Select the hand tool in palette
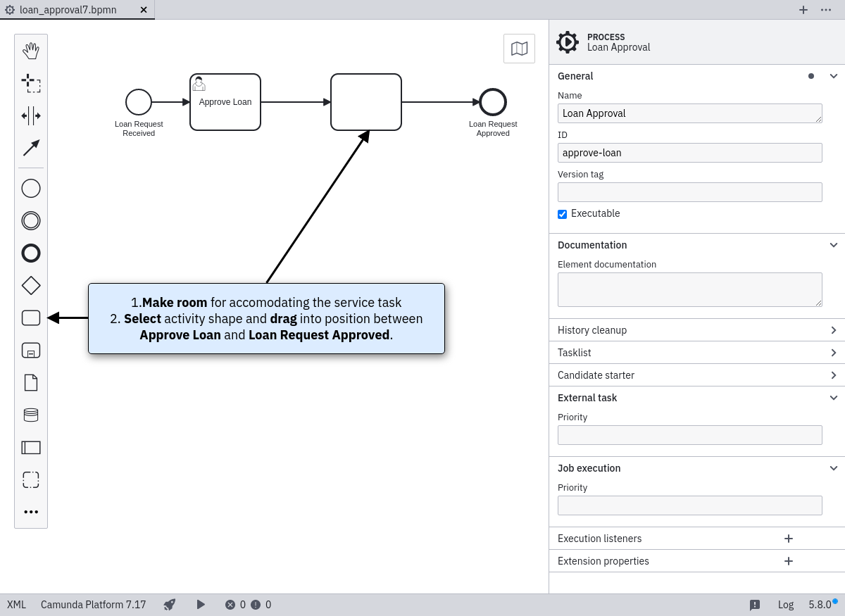Image resolution: width=845 pixels, height=616 pixels. [31, 51]
